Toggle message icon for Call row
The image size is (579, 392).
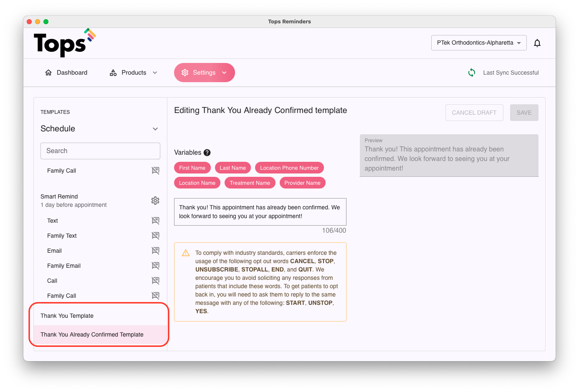pos(155,281)
